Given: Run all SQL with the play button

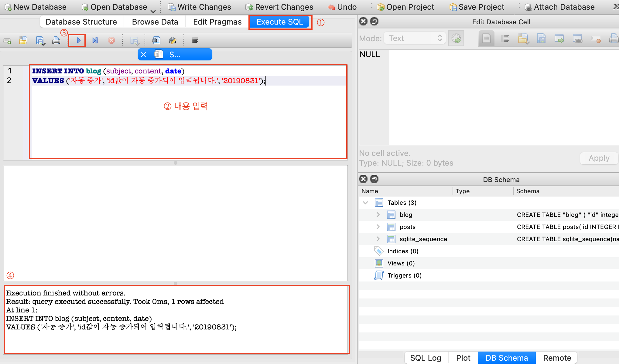Looking at the screenshot, I should (x=78, y=40).
